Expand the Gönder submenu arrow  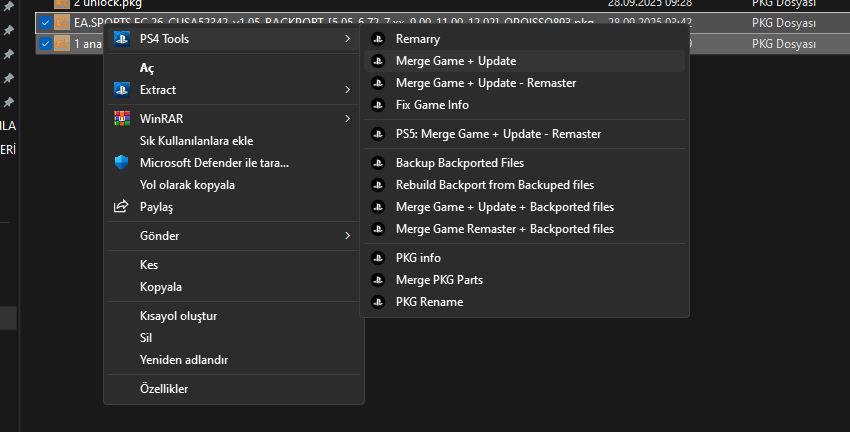[x=347, y=236]
